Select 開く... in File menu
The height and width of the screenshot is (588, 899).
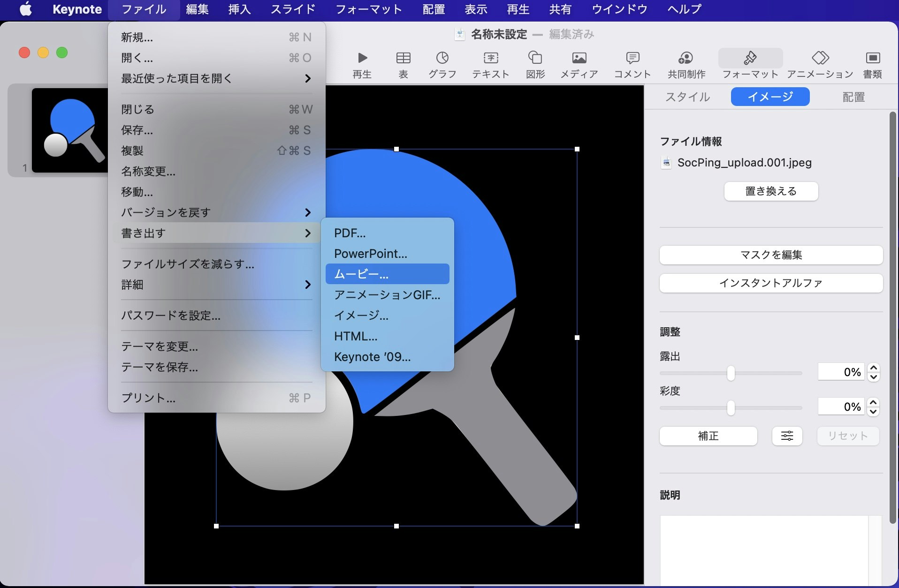216,58
